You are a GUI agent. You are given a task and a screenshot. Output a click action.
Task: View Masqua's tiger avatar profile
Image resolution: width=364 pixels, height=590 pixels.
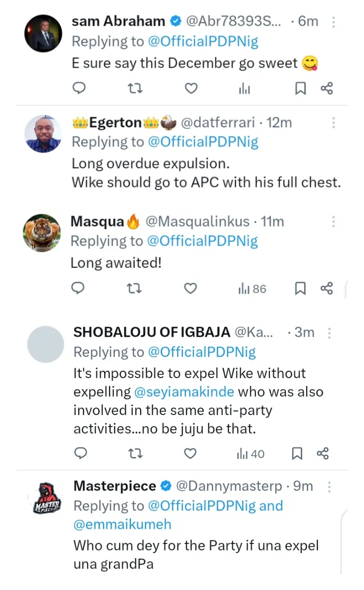[x=42, y=233]
